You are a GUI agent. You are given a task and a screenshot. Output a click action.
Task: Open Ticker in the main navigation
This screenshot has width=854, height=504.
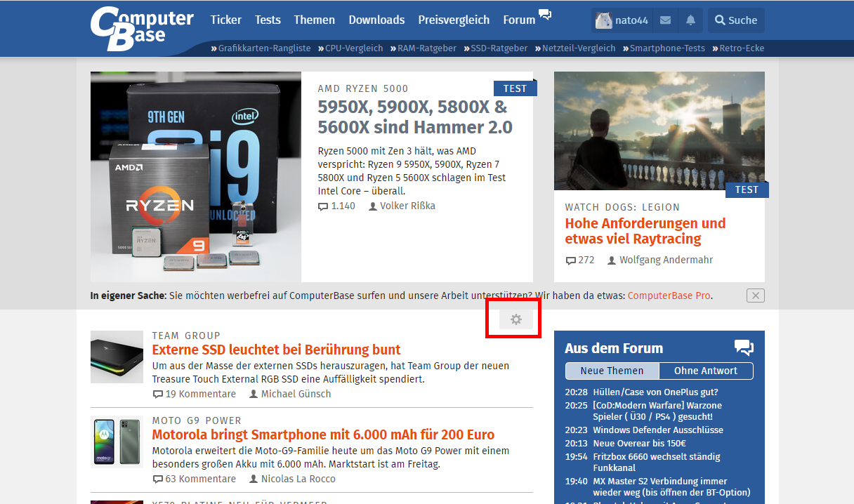coord(226,20)
